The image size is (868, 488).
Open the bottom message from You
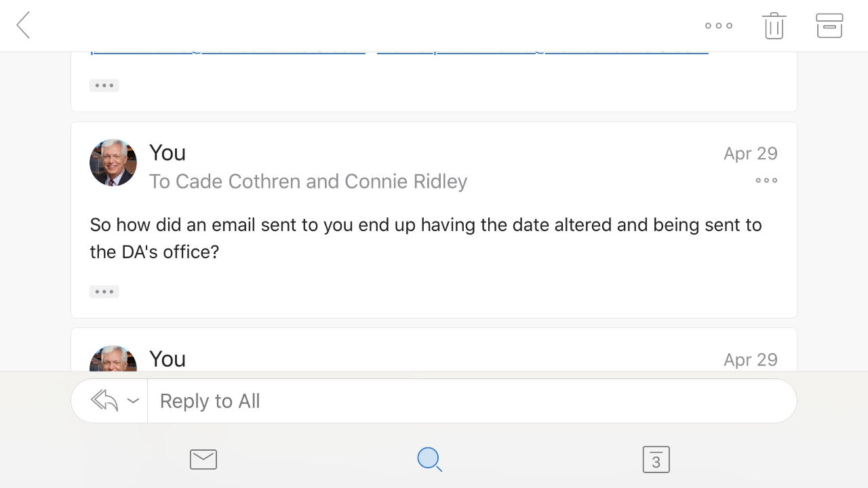pyautogui.click(x=434, y=350)
